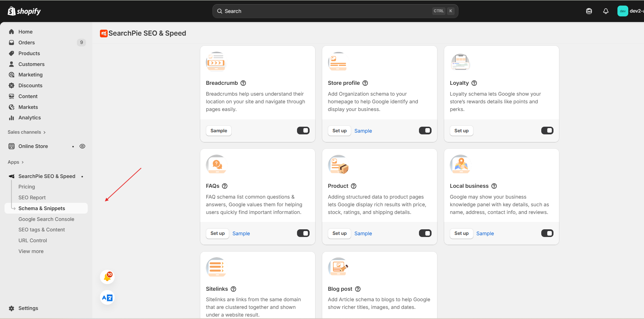This screenshot has width=644, height=319.
Task: Open the notifications bell icon
Action: [x=606, y=11]
